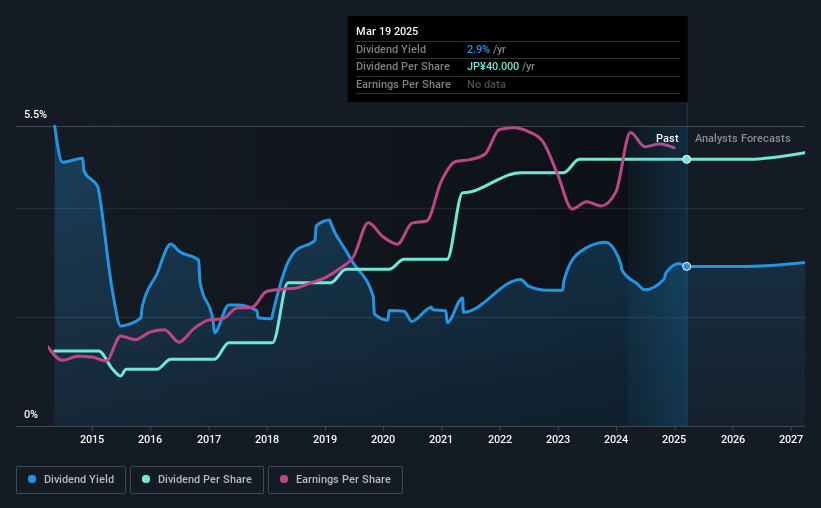821x508 pixels.
Task: Toggle the Dividend Yield legend button
Action: click(x=71, y=480)
